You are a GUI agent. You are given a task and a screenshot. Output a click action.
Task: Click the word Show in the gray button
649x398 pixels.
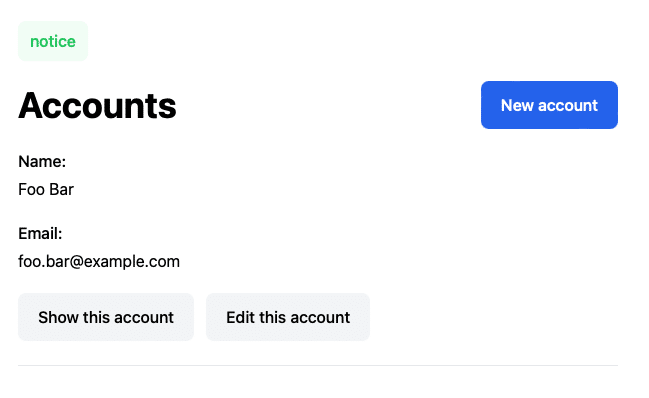click(58, 317)
